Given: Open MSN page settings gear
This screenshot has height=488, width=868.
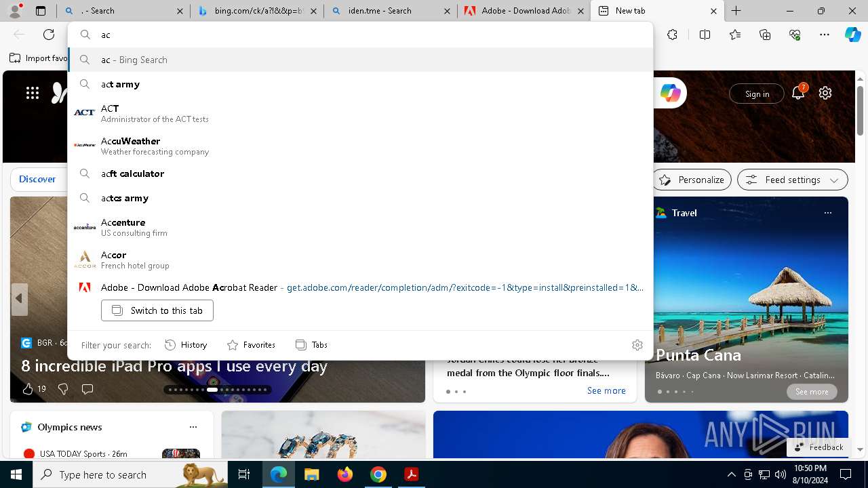Looking at the screenshot, I should 825,94.
